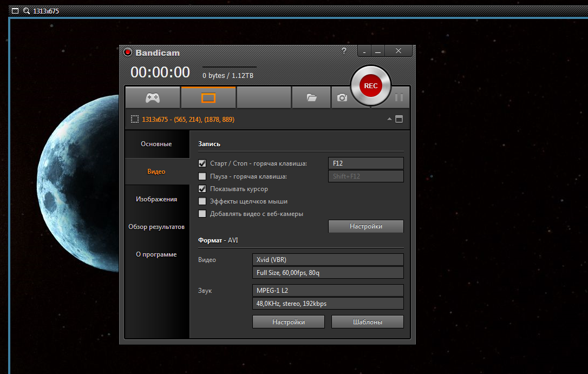Image resolution: width=588 pixels, height=374 pixels.
Task: Click the 0 bytes / 1.12TB storage text
Action: 228,76
